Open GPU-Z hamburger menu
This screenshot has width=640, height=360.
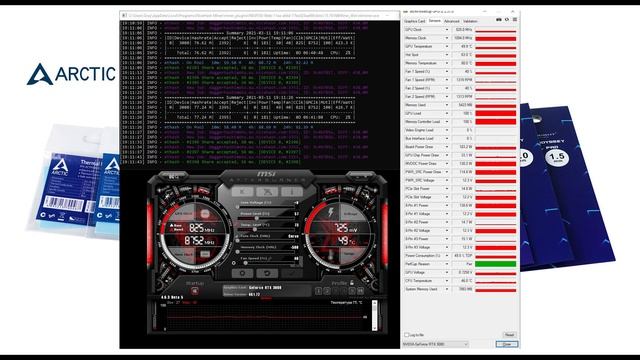(x=515, y=20)
